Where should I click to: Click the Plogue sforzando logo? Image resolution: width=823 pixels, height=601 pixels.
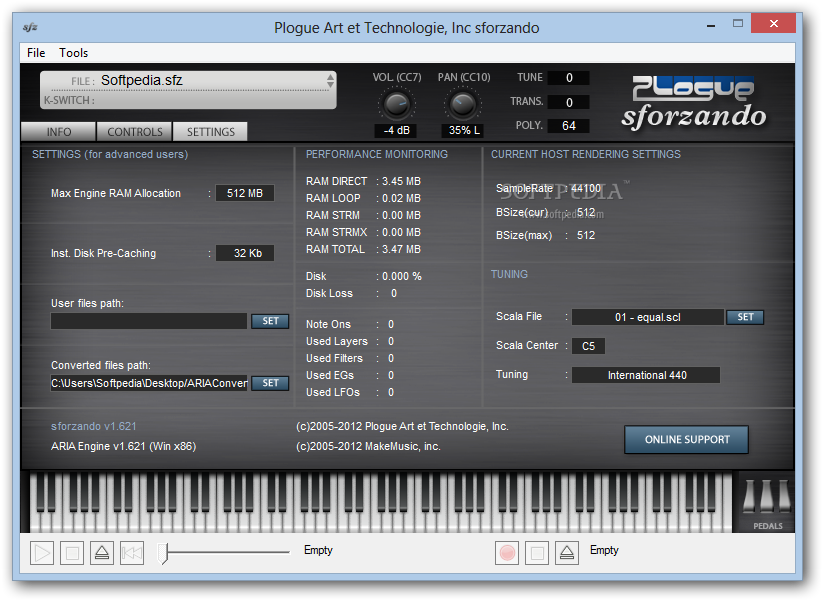pyautogui.click(x=694, y=103)
